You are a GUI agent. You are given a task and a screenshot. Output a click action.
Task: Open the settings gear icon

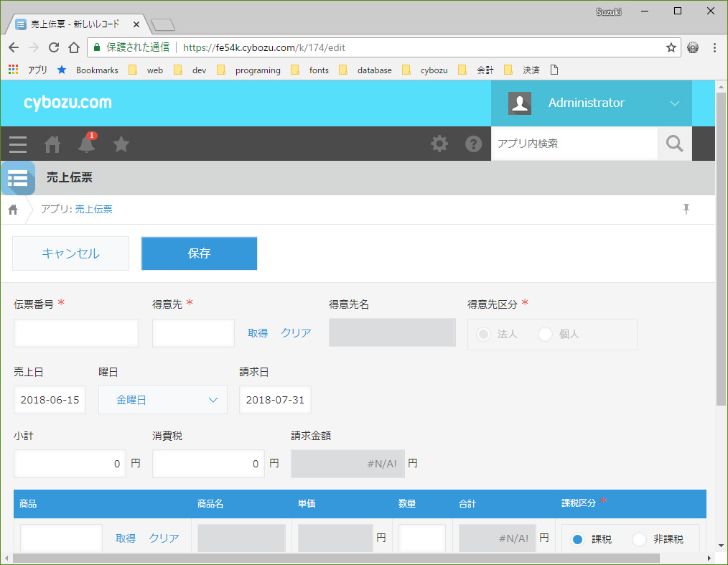pyautogui.click(x=439, y=144)
